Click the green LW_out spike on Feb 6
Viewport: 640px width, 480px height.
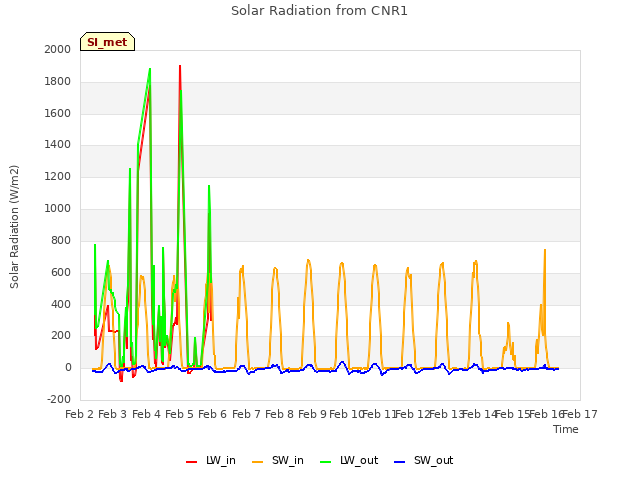[x=209, y=186]
